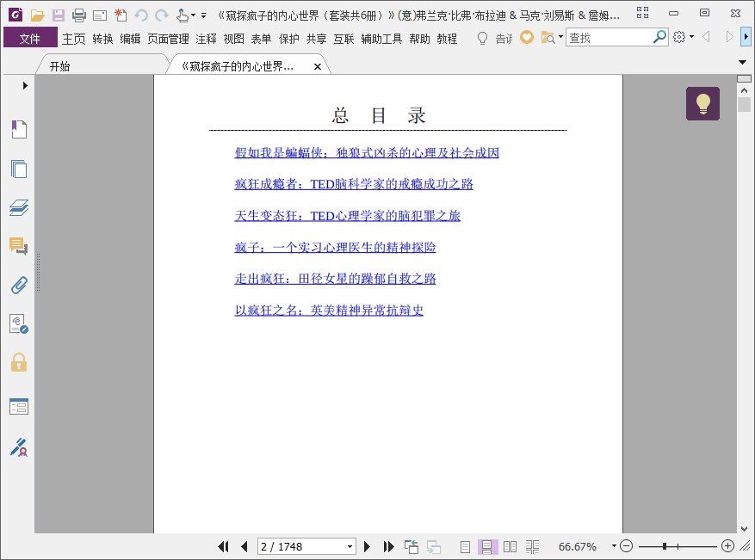This screenshot has width=755, height=560.
Task: Zoom out with the minus button
Action: point(626,546)
